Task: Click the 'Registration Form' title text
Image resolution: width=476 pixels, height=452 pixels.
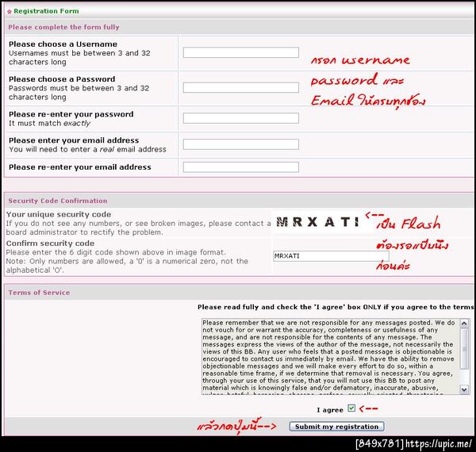Action: (x=46, y=11)
